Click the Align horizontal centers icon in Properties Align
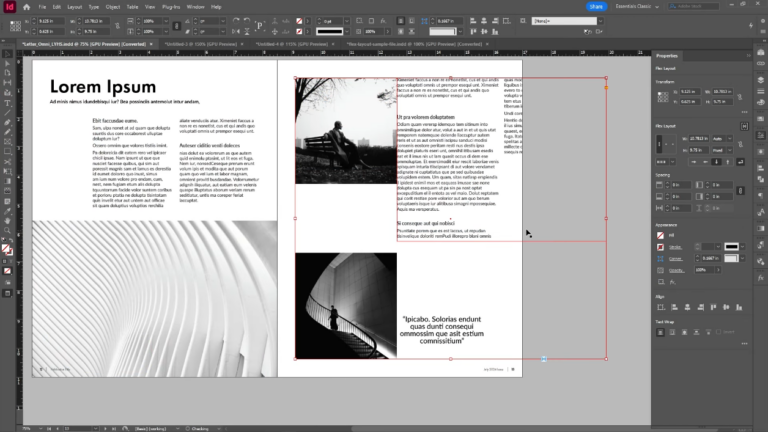Viewport: 768px width, 432px height. 687,307
